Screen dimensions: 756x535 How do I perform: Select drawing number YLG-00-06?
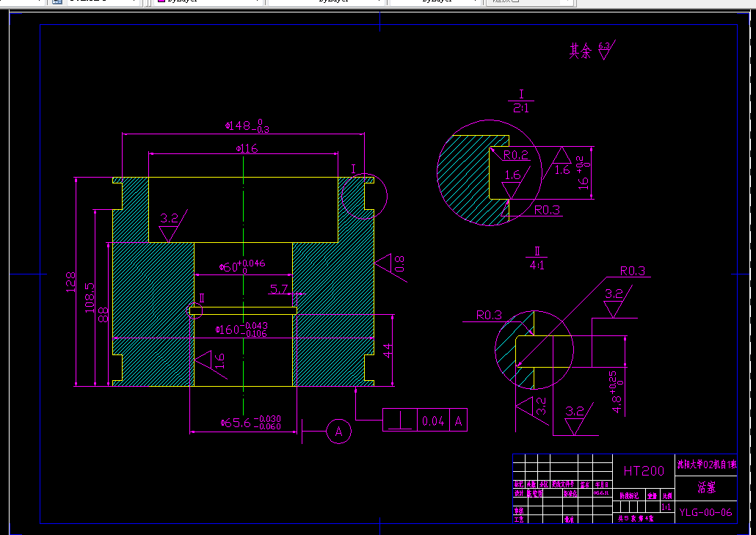[705, 512]
